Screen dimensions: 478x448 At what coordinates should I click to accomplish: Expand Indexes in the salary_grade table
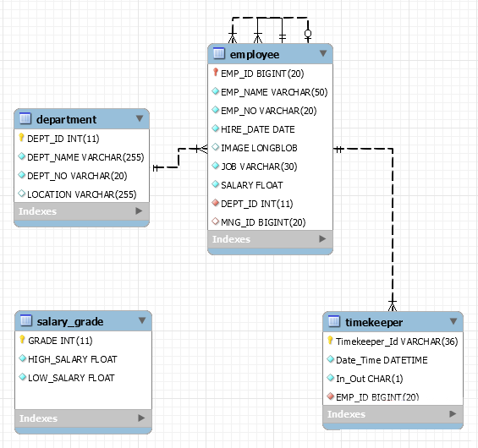point(141,418)
